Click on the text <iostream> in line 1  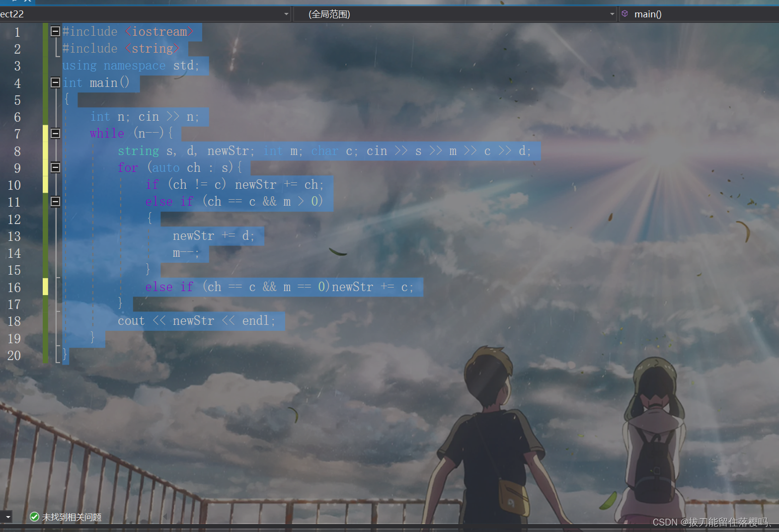coord(159,32)
